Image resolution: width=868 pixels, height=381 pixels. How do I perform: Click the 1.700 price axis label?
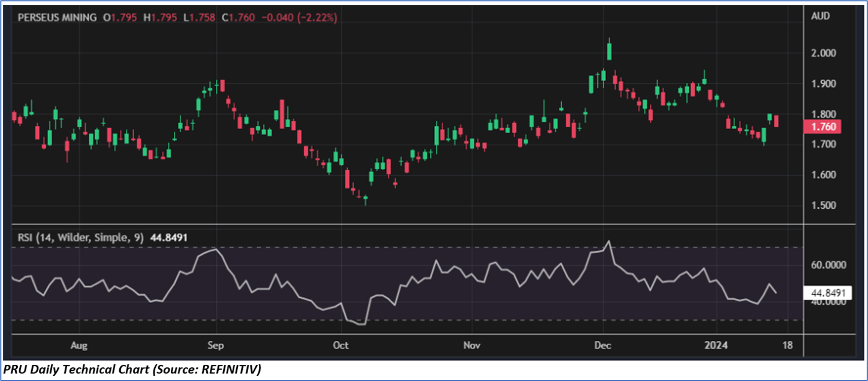click(x=823, y=145)
